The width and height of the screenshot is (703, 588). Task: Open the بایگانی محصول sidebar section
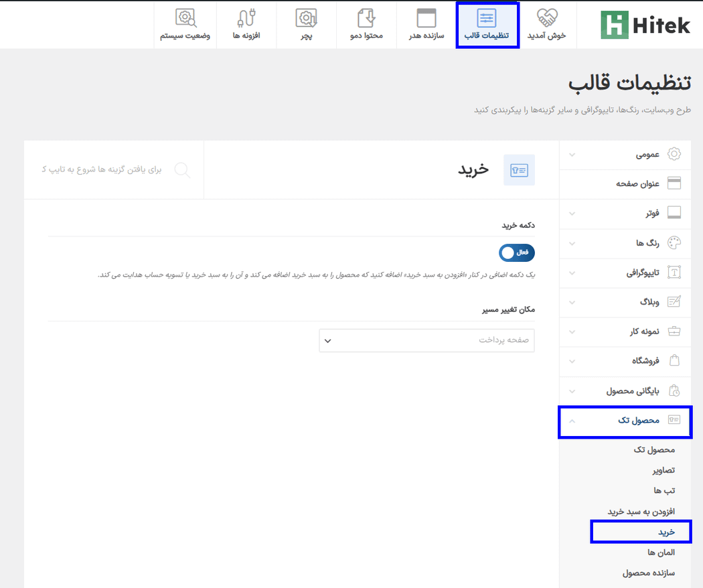[x=625, y=391]
